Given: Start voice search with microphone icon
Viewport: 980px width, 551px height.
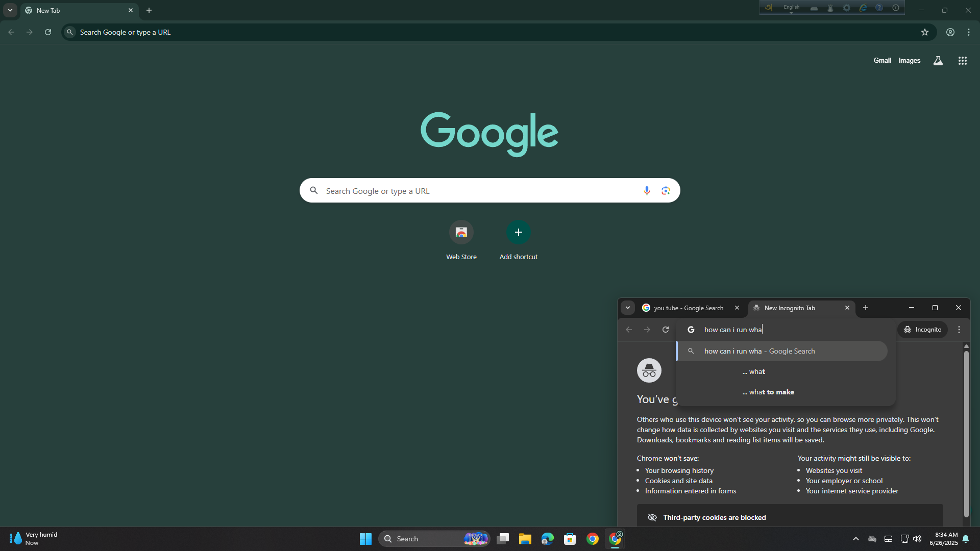Looking at the screenshot, I should (x=647, y=190).
